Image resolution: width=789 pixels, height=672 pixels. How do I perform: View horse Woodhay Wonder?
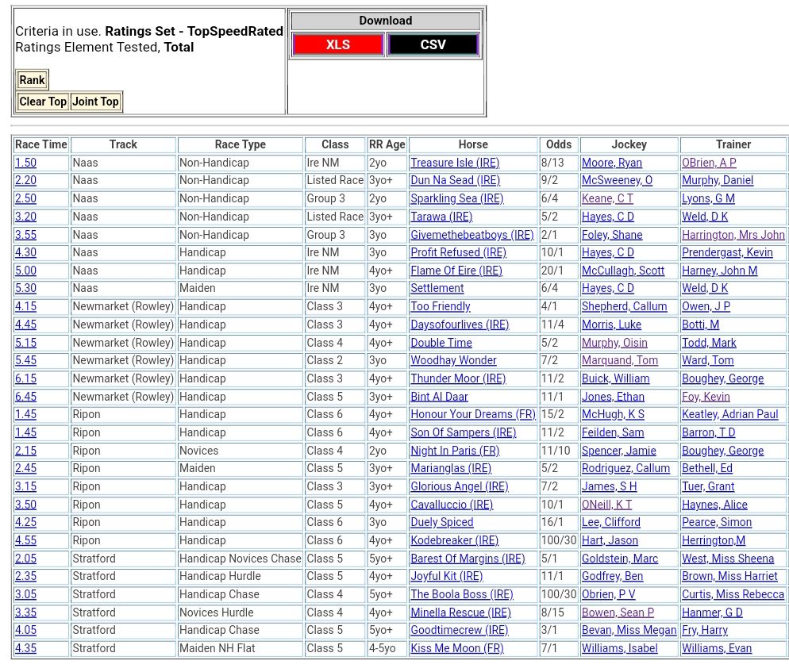click(x=453, y=360)
